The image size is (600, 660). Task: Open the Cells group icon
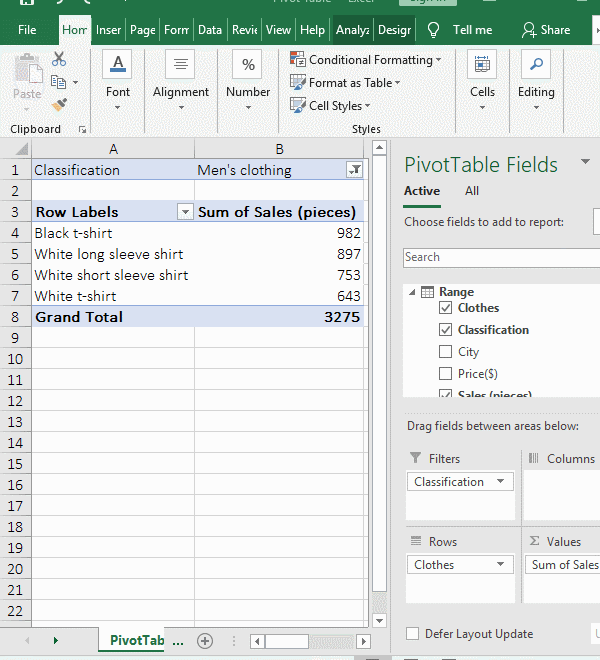tap(482, 64)
